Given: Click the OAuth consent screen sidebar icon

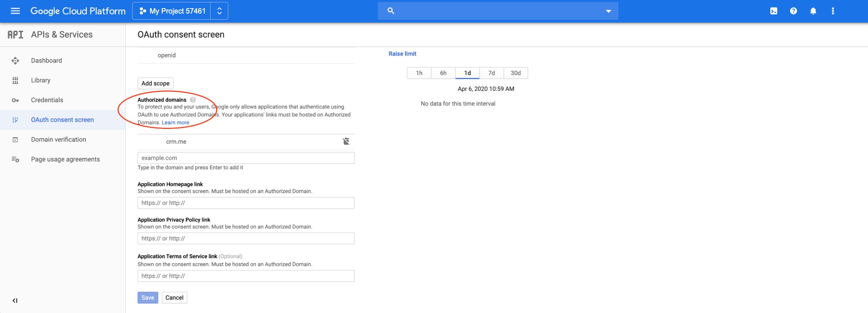Looking at the screenshot, I should (x=15, y=120).
